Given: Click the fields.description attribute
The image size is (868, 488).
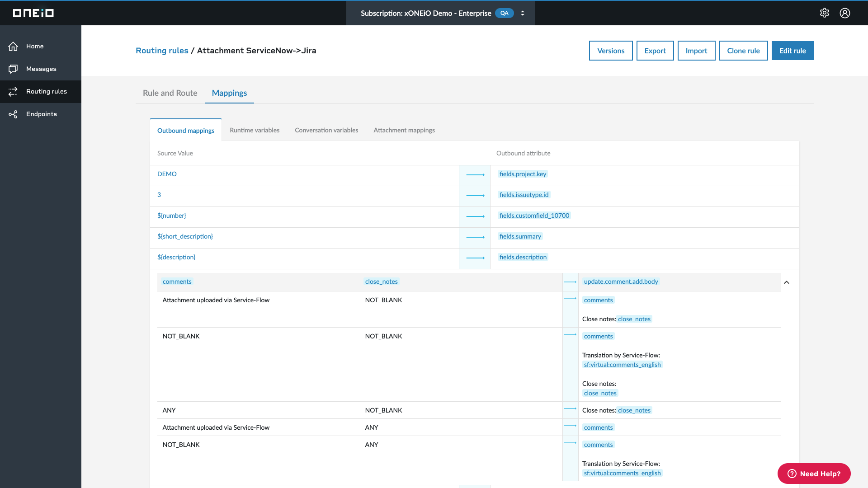Looking at the screenshot, I should [523, 257].
